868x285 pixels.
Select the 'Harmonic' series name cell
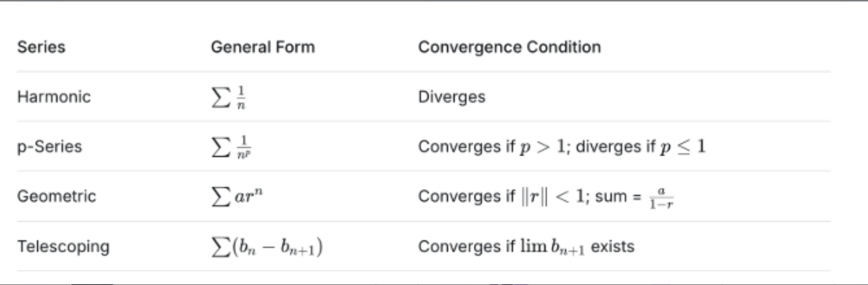click(54, 97)
